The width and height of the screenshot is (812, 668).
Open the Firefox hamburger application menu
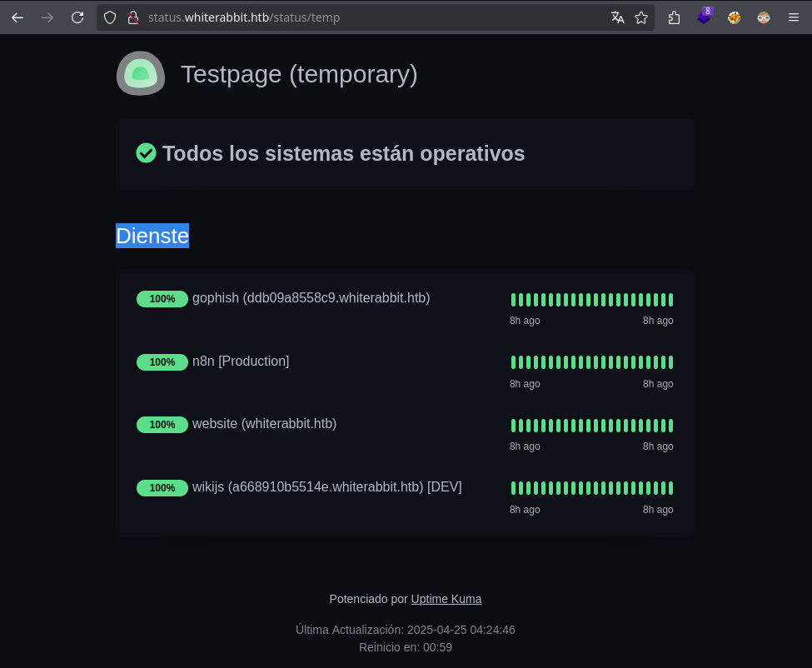[794, 17]
